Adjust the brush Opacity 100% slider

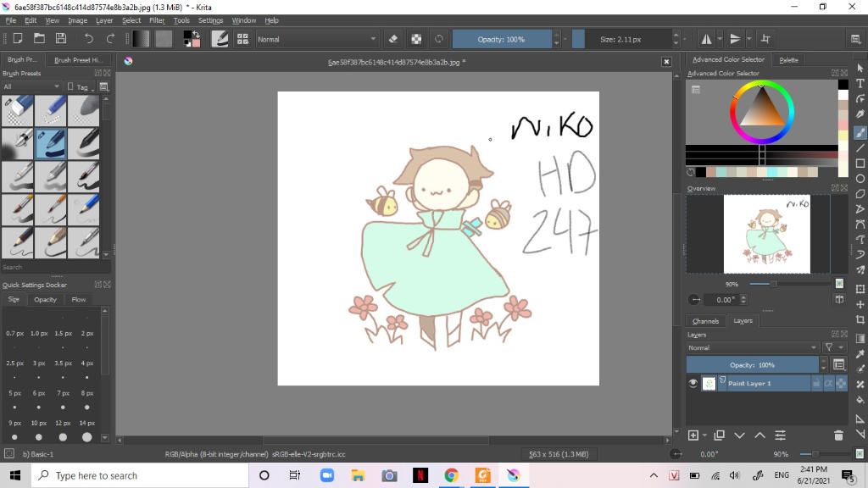(x=502, y=39)
